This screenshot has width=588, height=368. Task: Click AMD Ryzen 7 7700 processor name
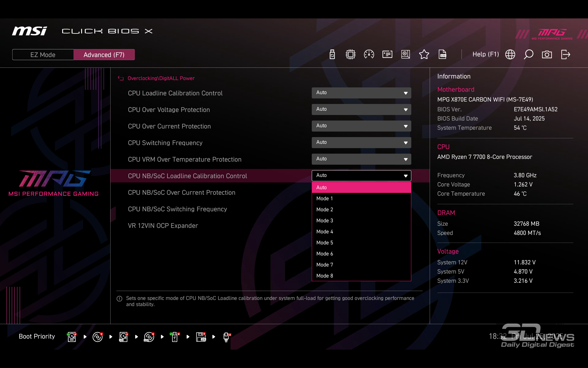[484, 157]
